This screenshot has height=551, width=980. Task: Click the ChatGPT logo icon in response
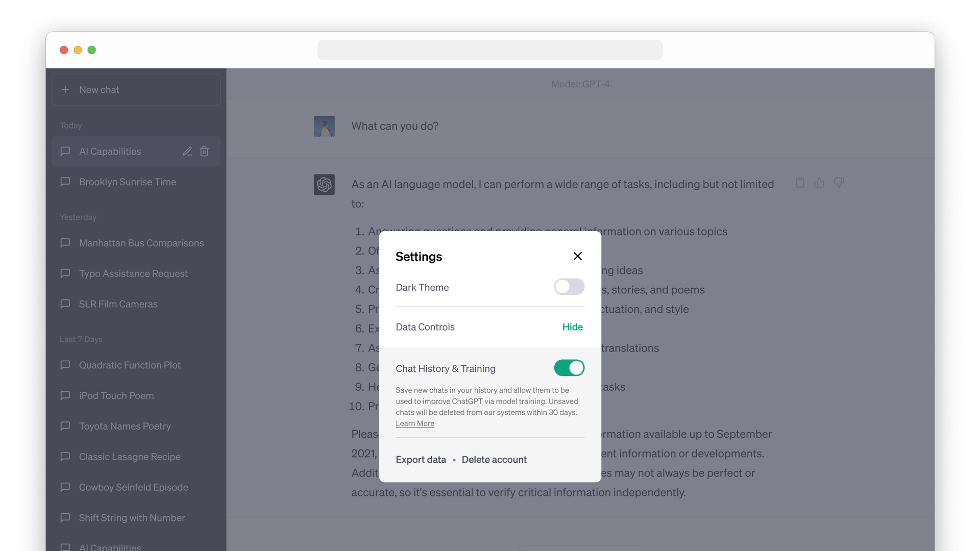pos(324,184)
